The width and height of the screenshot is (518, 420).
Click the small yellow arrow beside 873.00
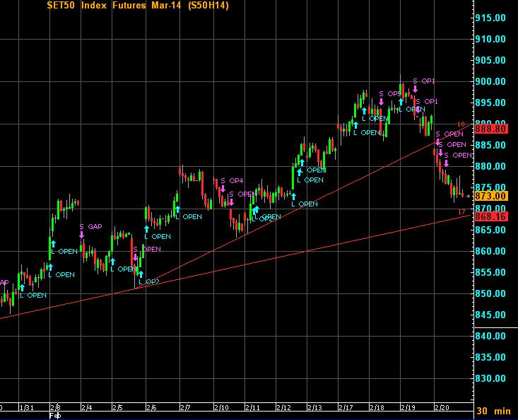(468, 196)
